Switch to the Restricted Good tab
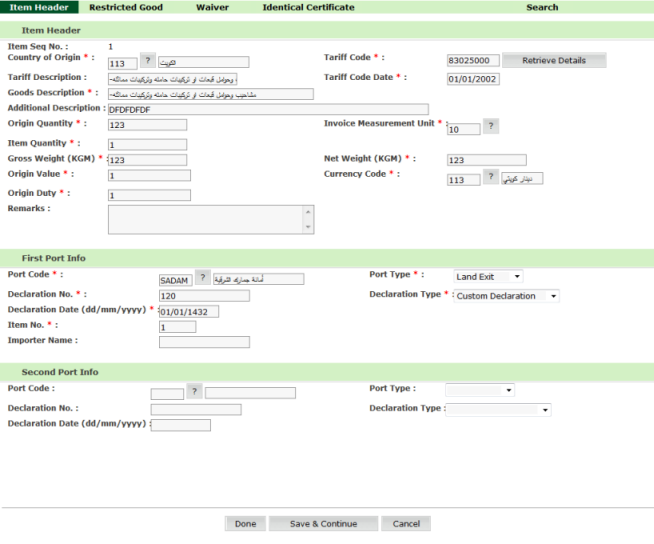This screenshot has height=544, width=654. [126, 7]
